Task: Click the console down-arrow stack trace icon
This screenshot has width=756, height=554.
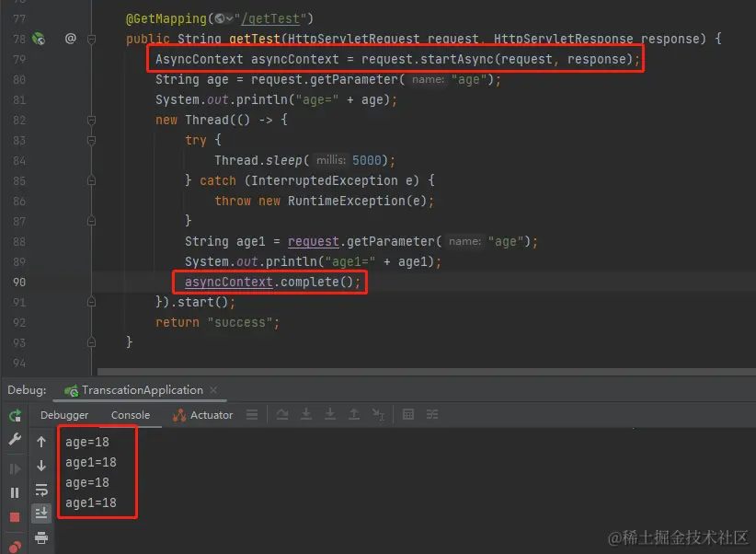Action: (x=41, y=466)
